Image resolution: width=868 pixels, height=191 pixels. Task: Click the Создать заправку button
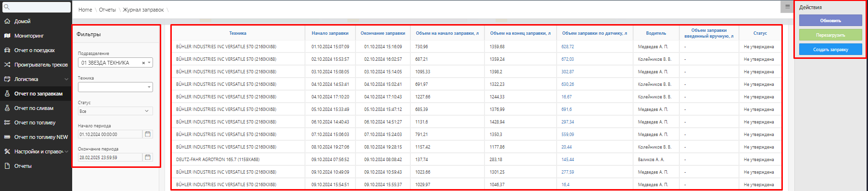830,49
